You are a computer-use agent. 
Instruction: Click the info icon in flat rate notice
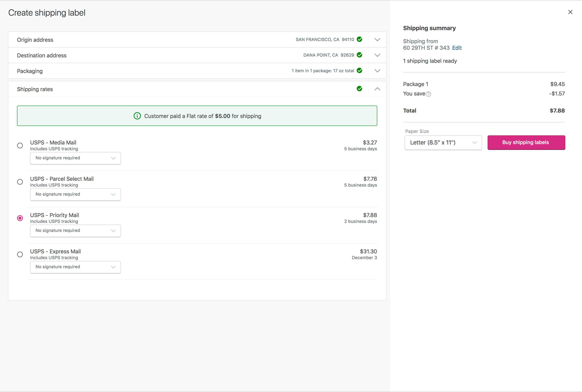(137, 116)
